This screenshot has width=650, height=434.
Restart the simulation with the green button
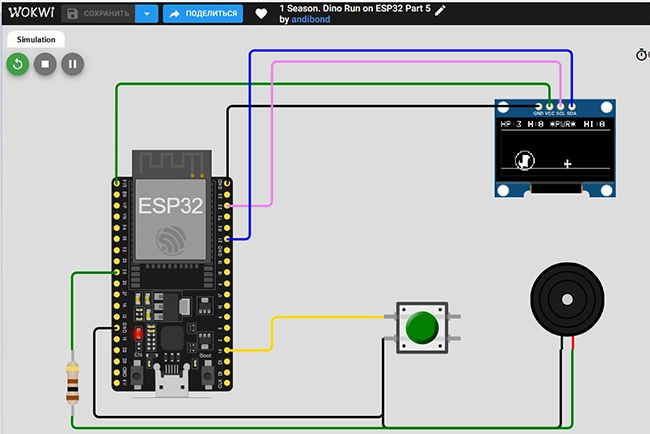pos(18,64)
